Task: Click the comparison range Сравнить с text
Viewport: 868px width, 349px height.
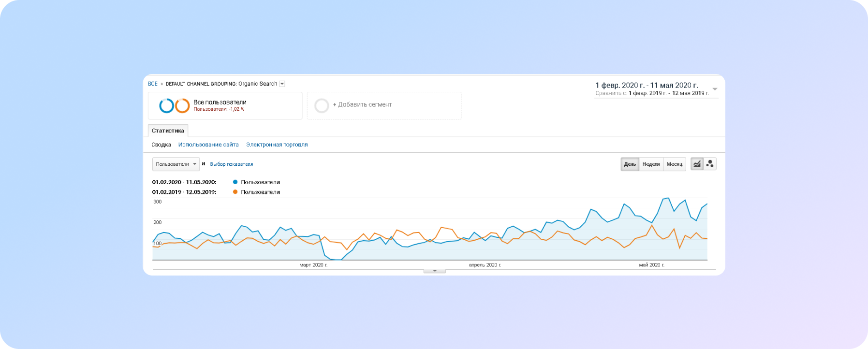Action: [x=652, y=93]
